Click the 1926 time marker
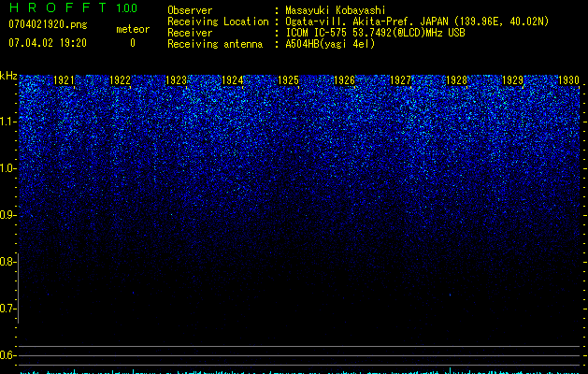The width and height of the screenshot is (588, 374). coord(344,80)
